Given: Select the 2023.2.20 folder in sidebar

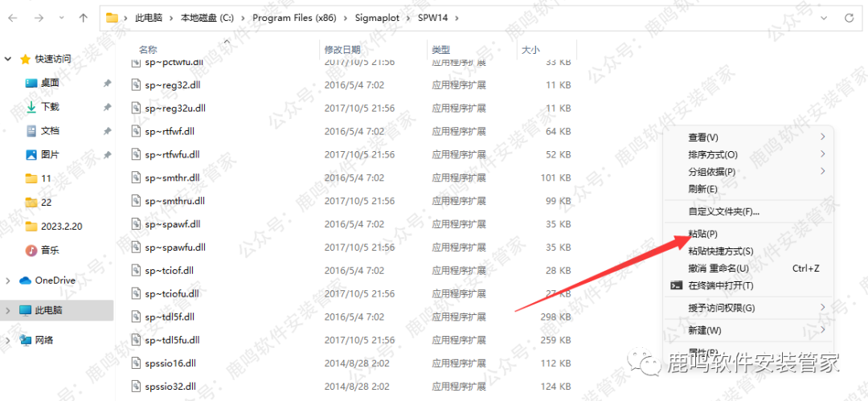Looking at the screenshot, I should pyautogui.click(x=61, y=226).
